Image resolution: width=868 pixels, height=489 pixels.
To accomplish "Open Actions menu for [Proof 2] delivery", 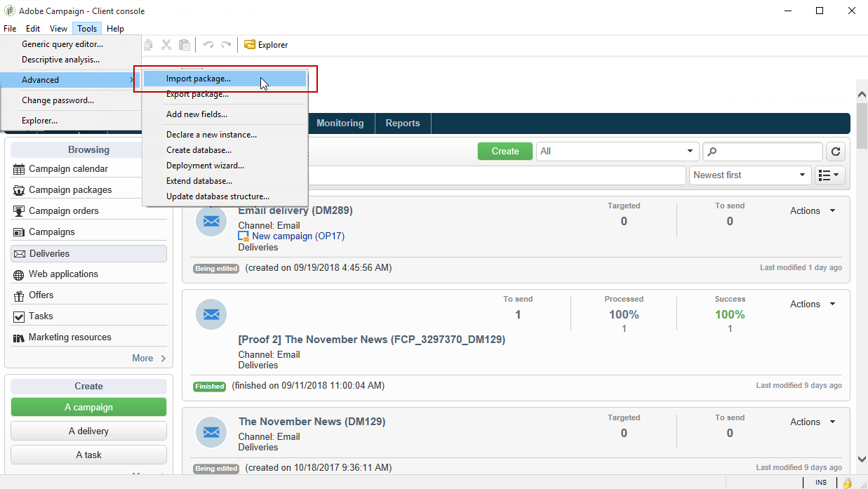I will coord(813,304).
